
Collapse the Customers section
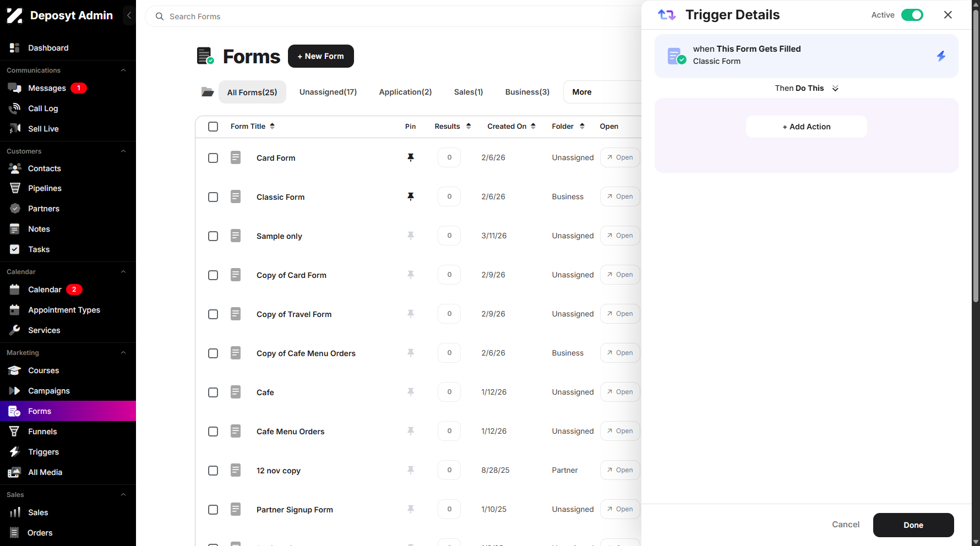(x=123, y=151)
